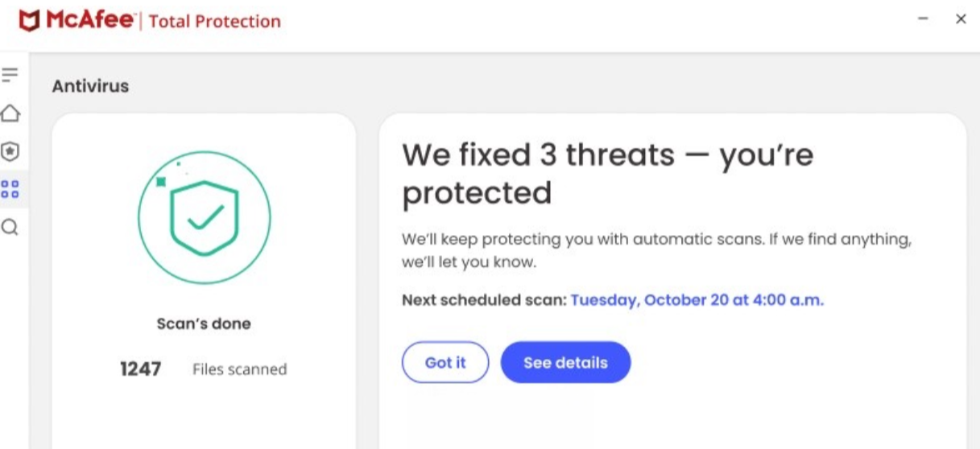Close the McAfee Total Protection window

pyautogui.click(x=961, y=19)
